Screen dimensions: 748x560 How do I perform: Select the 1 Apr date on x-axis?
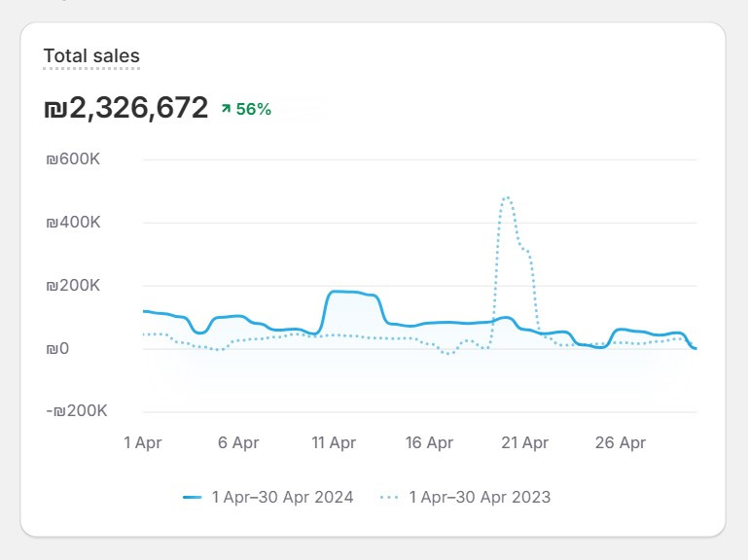pyautogui.click(x=143, y=442)
